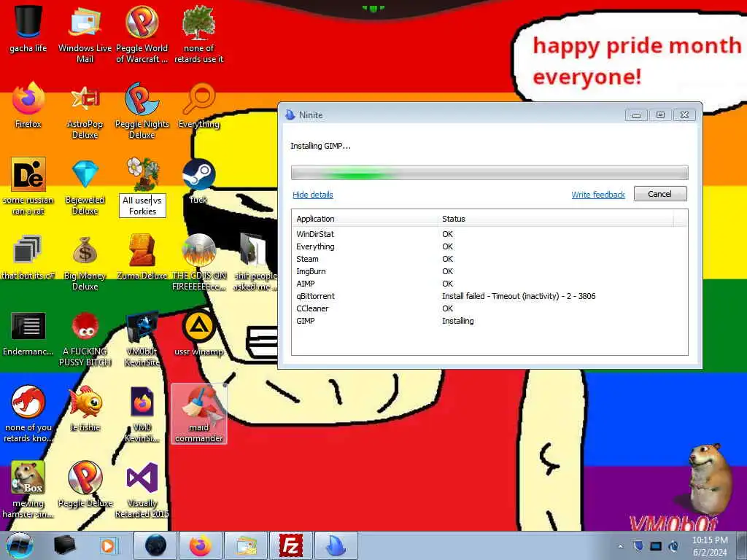747x560 pixels.
Task: Select the CCleaner row in the list
Action: (489, 308)
